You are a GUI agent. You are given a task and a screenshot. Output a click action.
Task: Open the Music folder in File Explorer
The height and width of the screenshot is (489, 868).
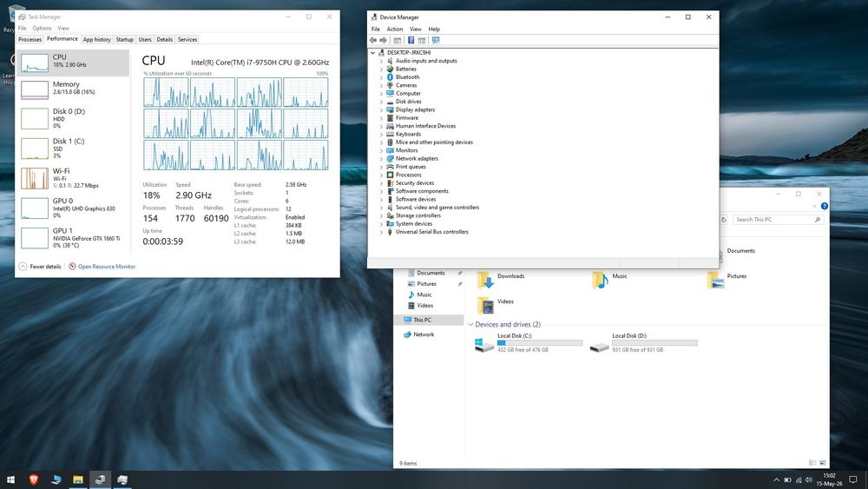coord(600,280)
